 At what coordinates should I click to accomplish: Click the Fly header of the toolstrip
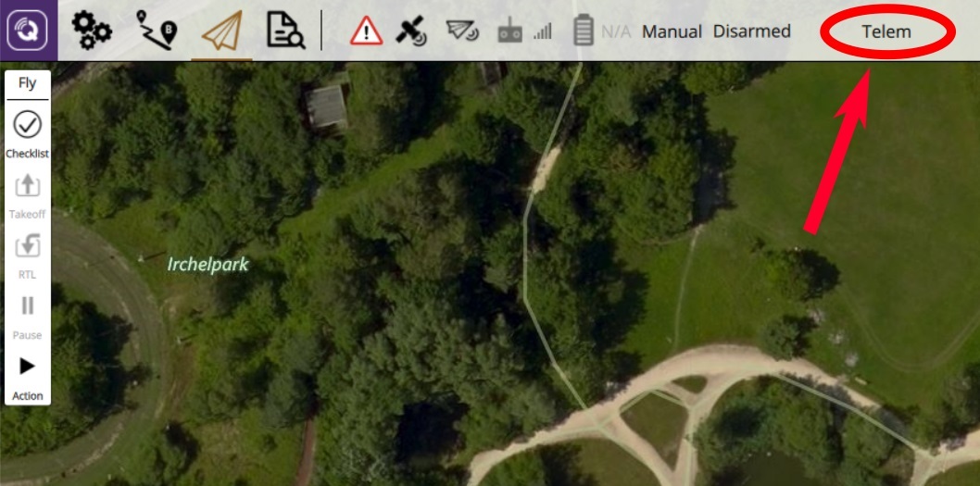(28, 83)
